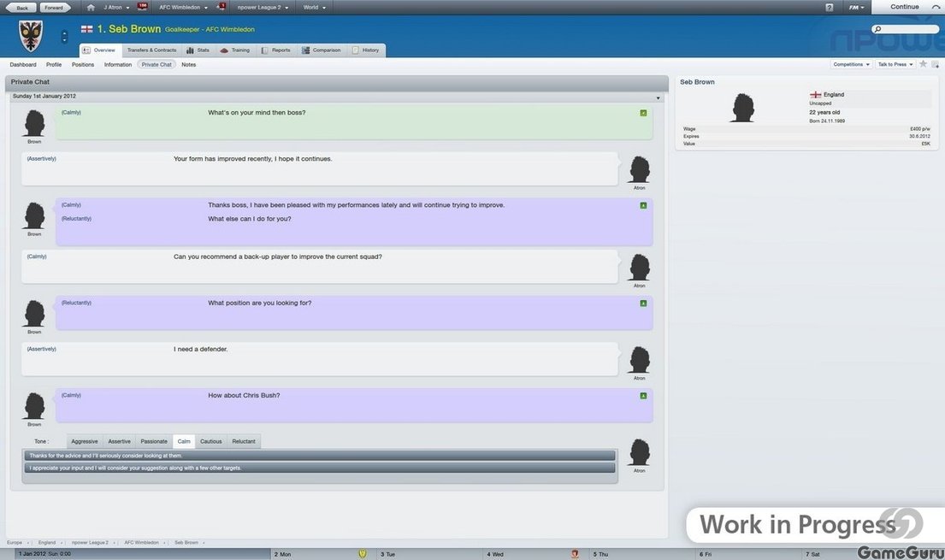945x560 pixels.
Task: Open the World dropdown menu
Action: click(x=314, y=7)
